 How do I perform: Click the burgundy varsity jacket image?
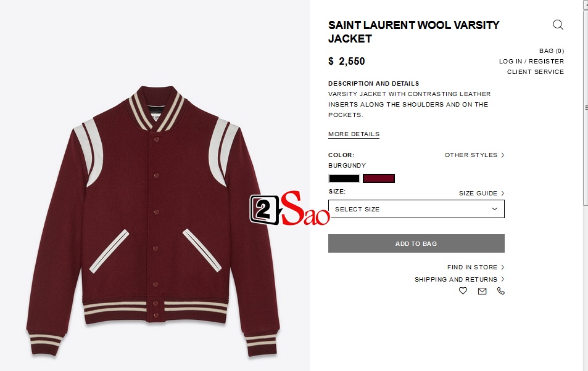point(153,221)
